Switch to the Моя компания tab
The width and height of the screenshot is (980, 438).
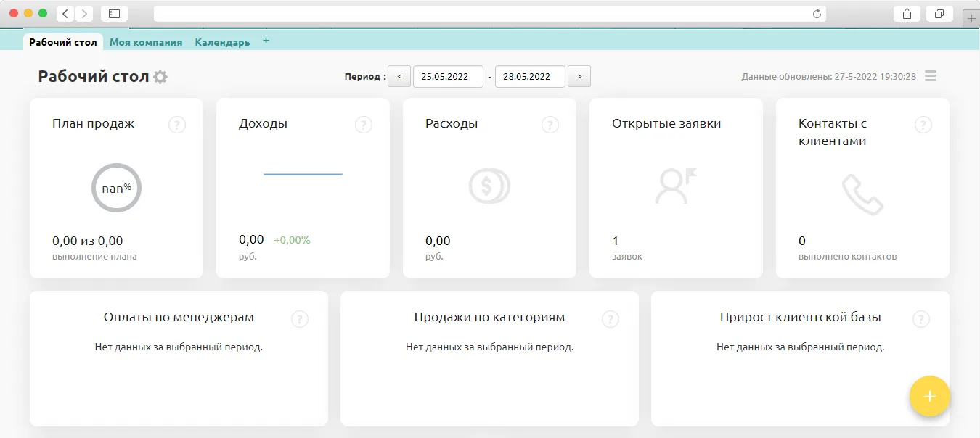(x=146, y=42)
